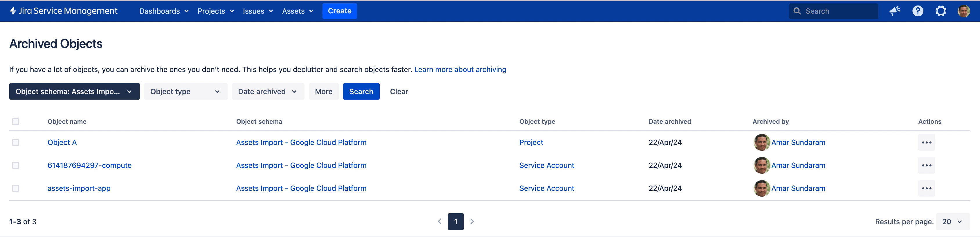Screen dimensions: 980x237
Task: Open the Object schema filter dropdown
Action: coord(75,91)
